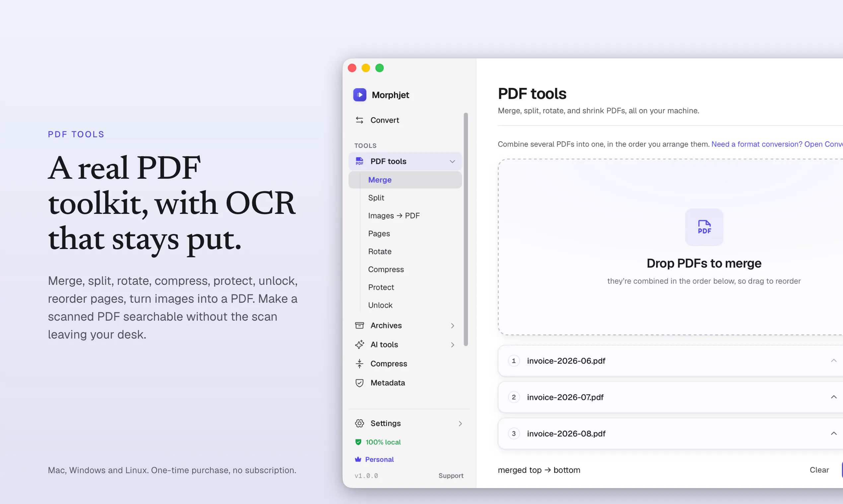Click the 'merged top → bottom' label

pos(539,470)
